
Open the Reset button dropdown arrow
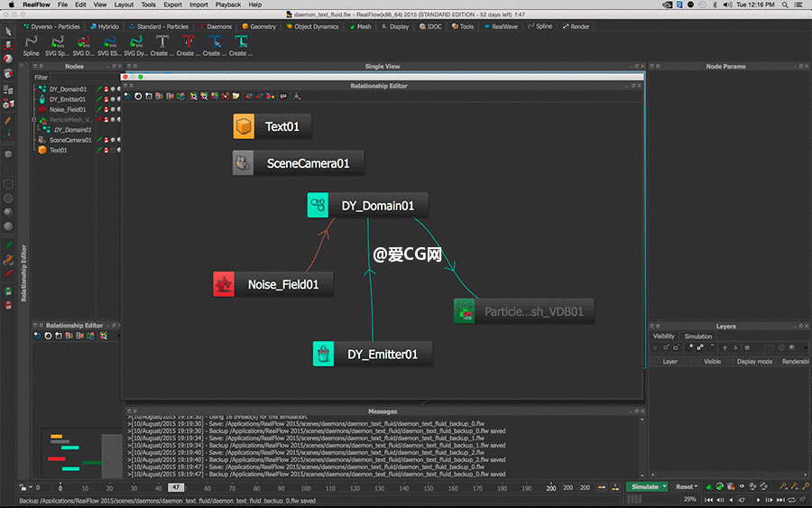[696, 486]
